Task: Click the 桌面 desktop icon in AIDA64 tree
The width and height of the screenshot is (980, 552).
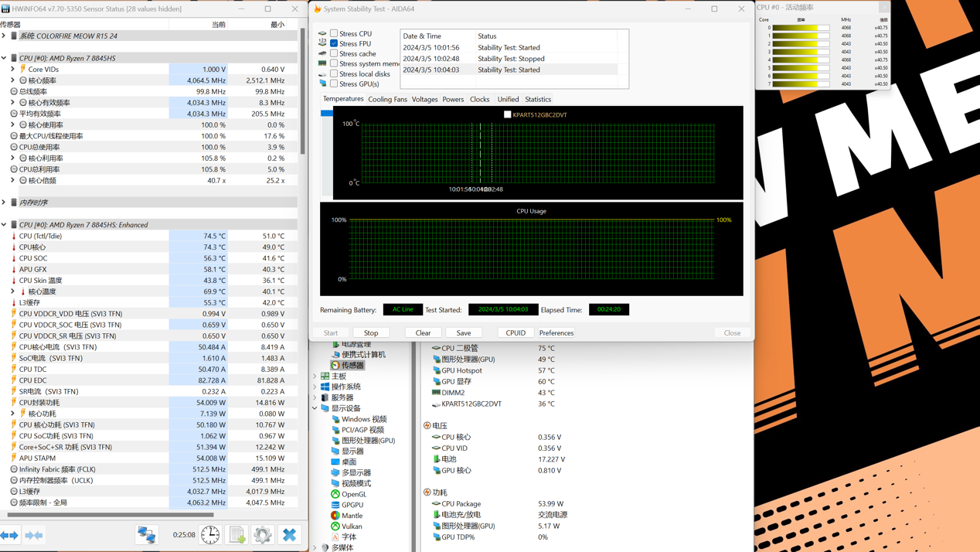Action: (x=335, y=462)
